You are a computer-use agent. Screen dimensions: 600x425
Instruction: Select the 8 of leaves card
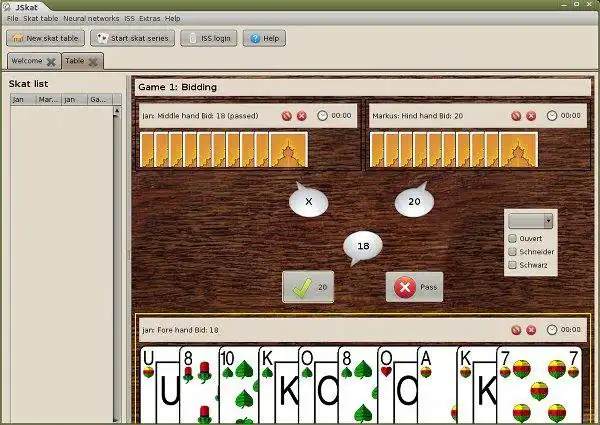point(358,384)
